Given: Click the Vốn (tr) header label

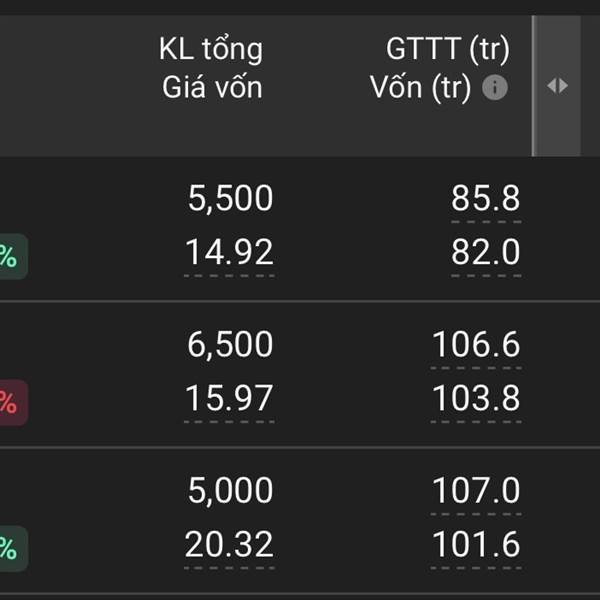Looking at the screenshot, I should (420, 88).
